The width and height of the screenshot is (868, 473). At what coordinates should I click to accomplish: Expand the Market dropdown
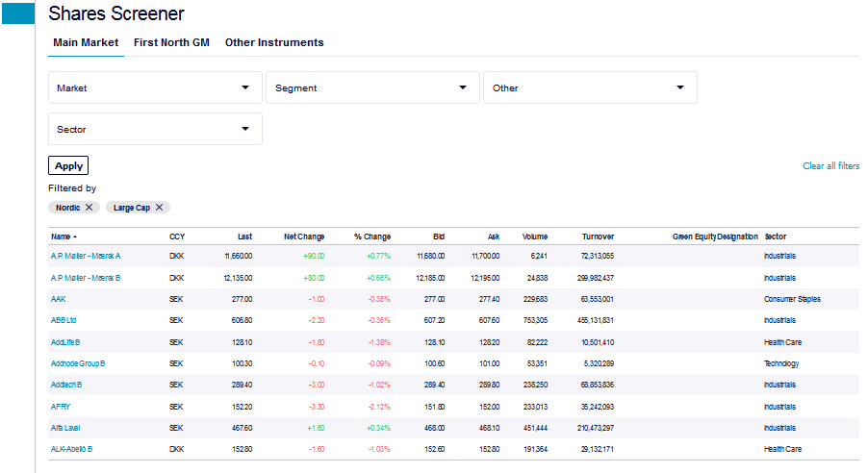pos(155,87)
